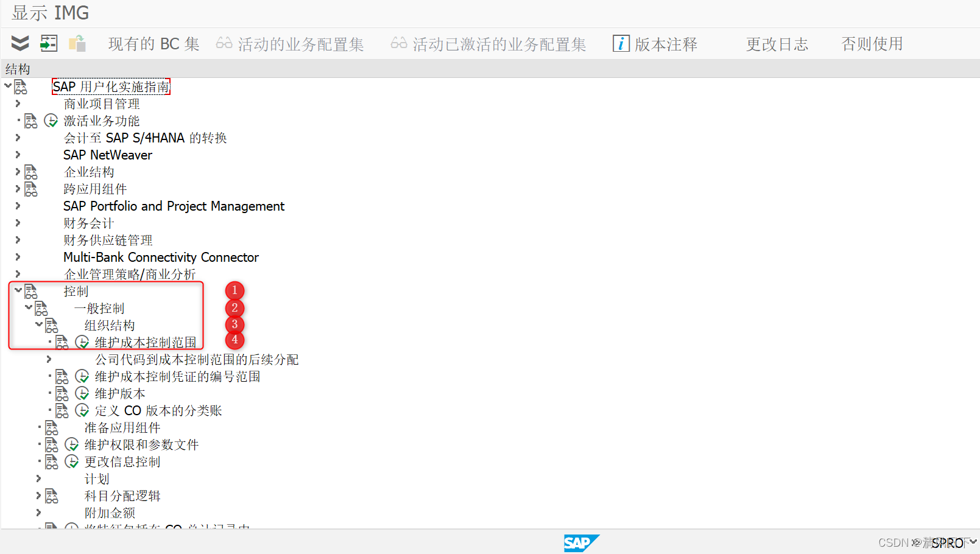980x554 pixels.
Task: Open documentation icon for 更改信息控制
Action: pos(52,462)
